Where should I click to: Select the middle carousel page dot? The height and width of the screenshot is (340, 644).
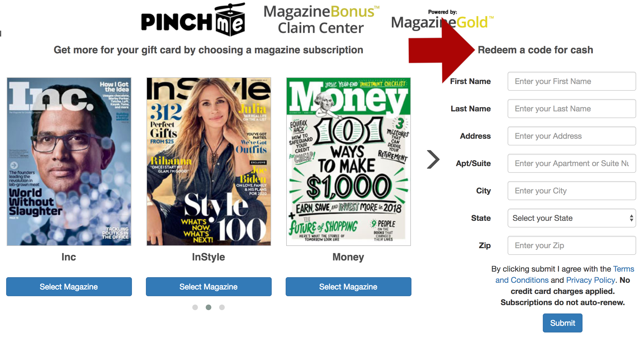point(209,307)
